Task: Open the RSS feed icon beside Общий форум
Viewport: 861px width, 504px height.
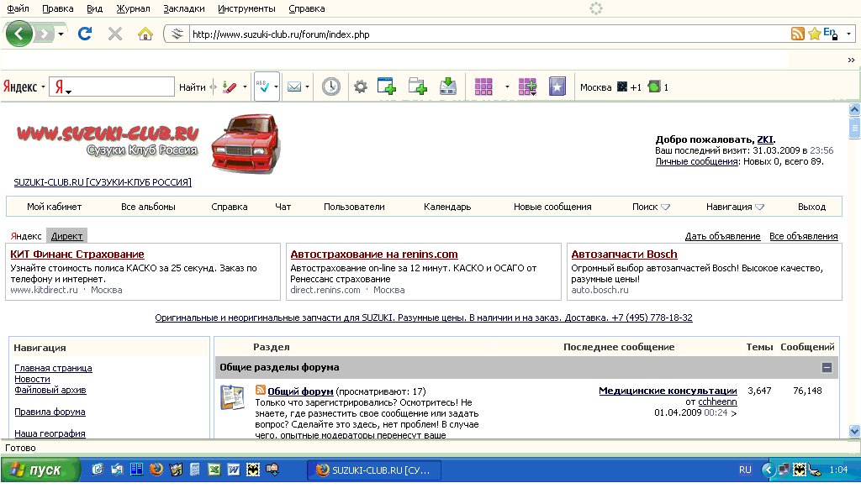Action: (x=261, y=390)
